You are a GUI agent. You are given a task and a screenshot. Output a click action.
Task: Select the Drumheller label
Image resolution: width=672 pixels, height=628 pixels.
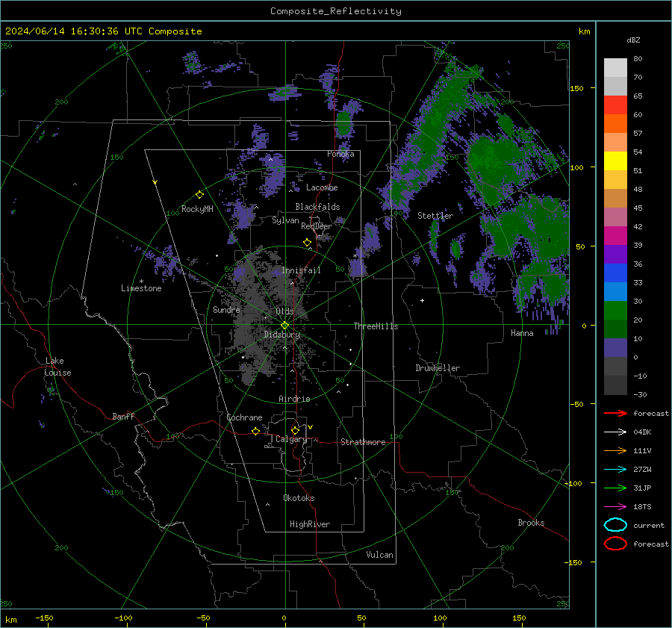point(438,368)
